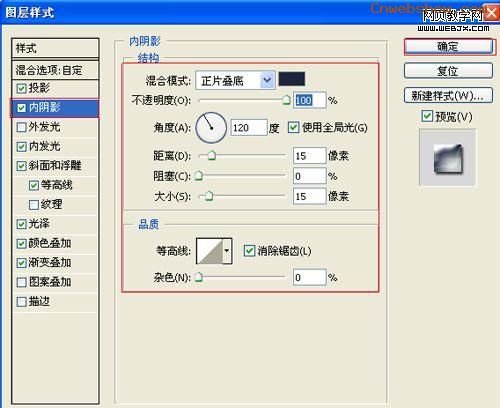Enable the 外发光 outer glow checkbox

(21, 127)
